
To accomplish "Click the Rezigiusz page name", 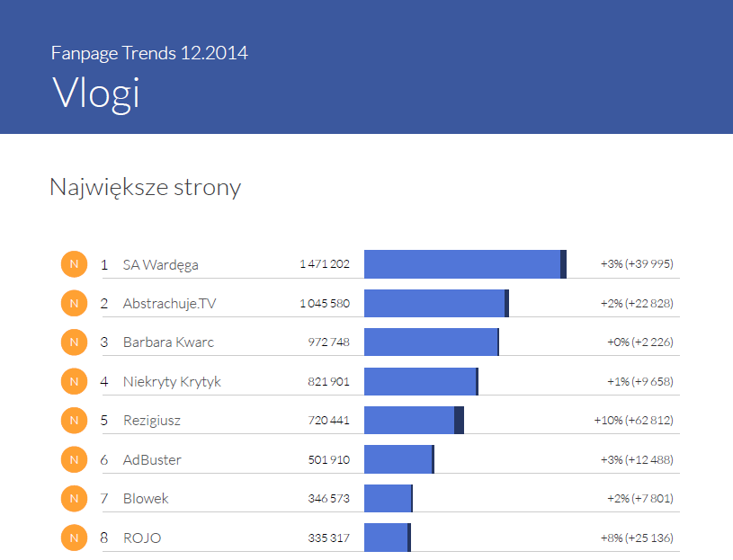I will [152, 421].
